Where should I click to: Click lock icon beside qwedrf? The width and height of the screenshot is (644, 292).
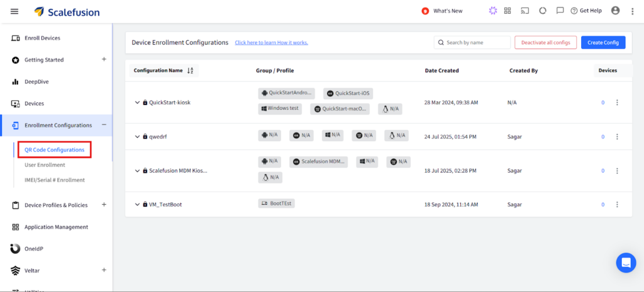tap(145, 136)
